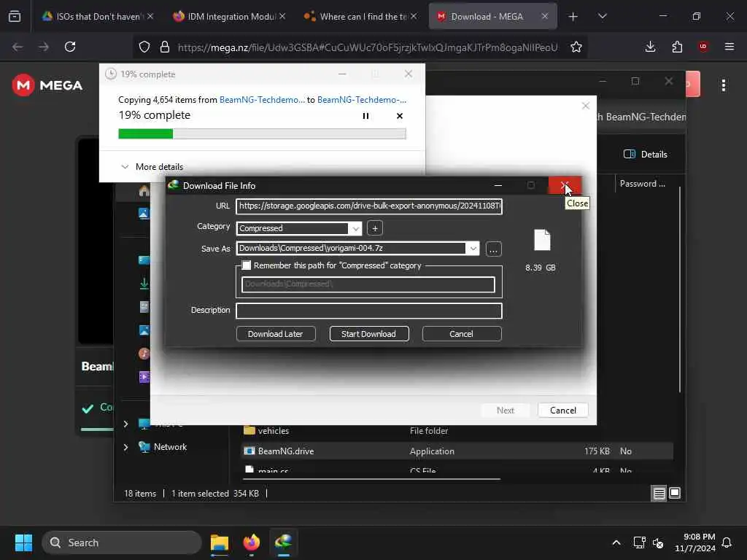Switch to details list view in Explorer

pos(659,494)
